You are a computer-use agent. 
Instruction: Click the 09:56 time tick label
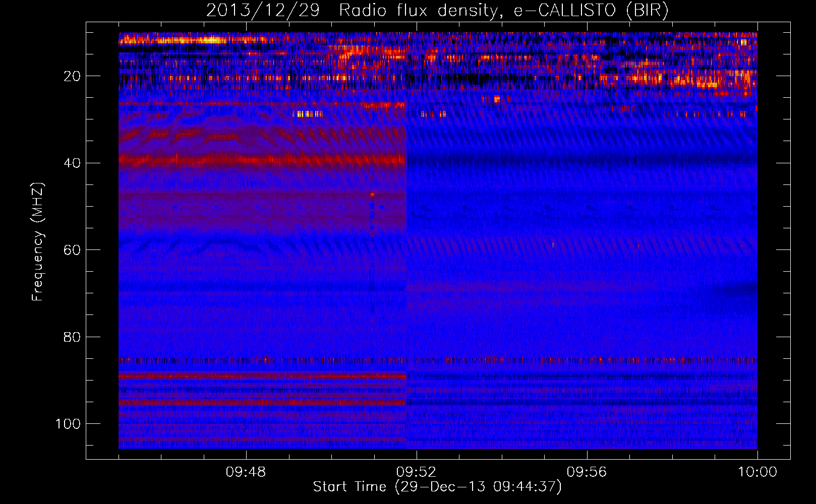[x=587, y=472]
